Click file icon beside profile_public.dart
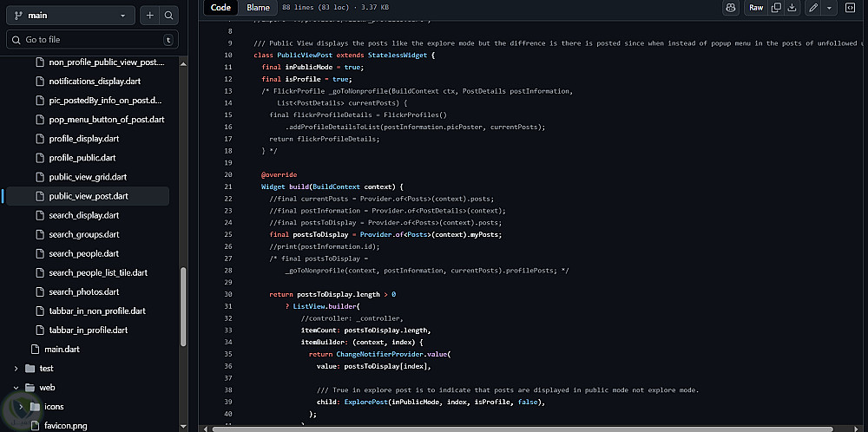This screenshot has width=868, height=432. tap(39, 158)
